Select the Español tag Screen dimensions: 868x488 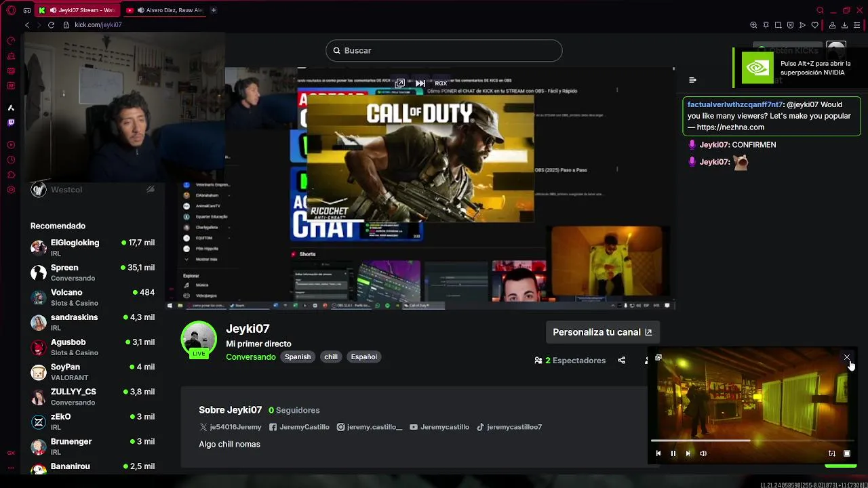[363, 357]
